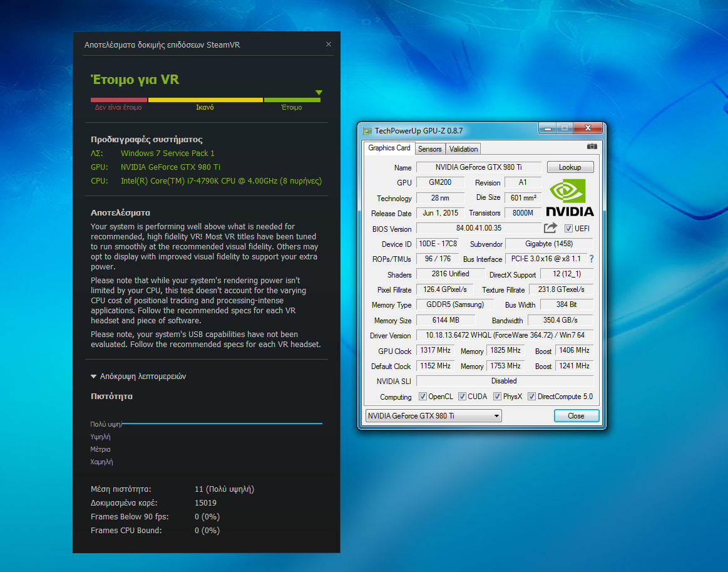Switch to the Graphics Card tab
728x572 pixels.
[389, 148]
